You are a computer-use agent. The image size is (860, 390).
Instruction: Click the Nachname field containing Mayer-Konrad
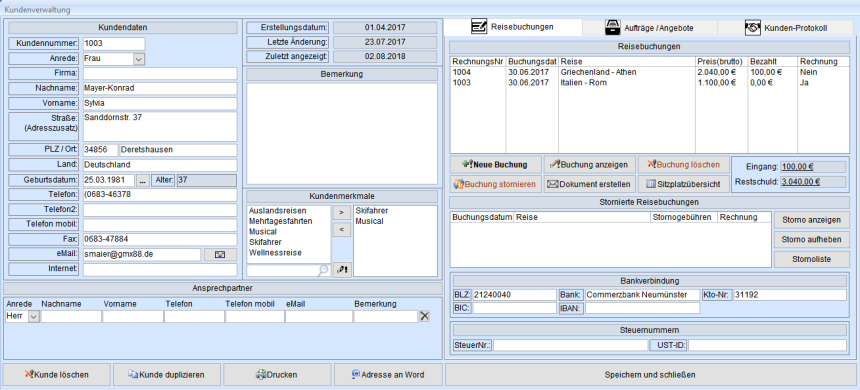click(160, 88)
